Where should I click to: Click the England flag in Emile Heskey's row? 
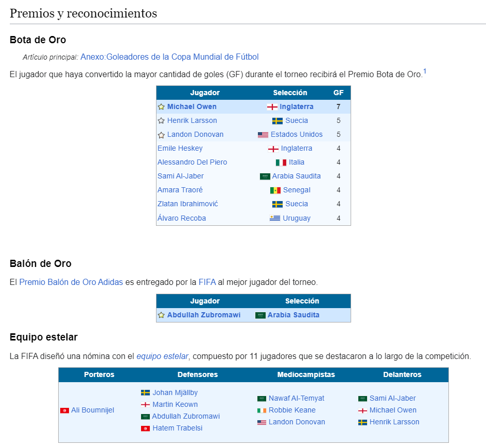tap(273, 149)
